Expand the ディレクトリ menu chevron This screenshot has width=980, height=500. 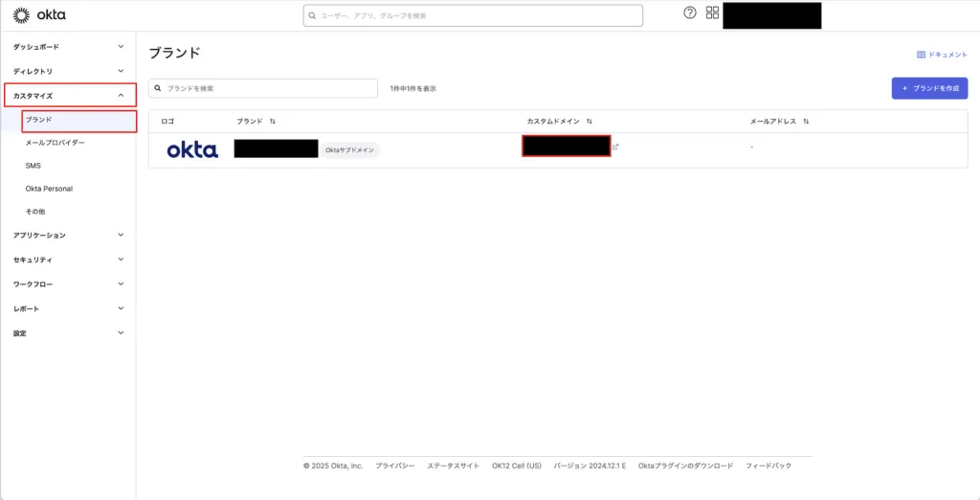[x=122, y=71]
